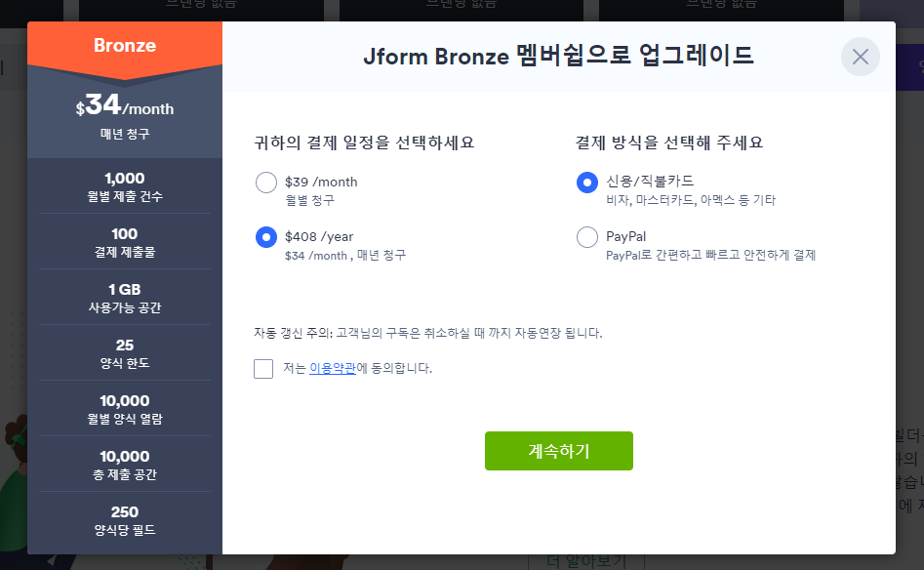Click the 10,000 월별 양식 열람 item
This screenshot has width=924, height=570.
[125, 409]
